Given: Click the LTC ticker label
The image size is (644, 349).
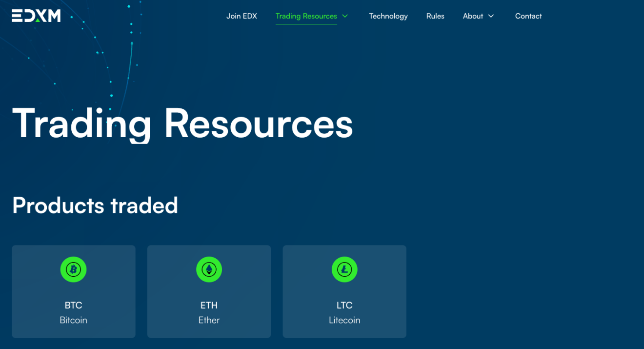Looking at the screenshot, I should pos(344,305).
